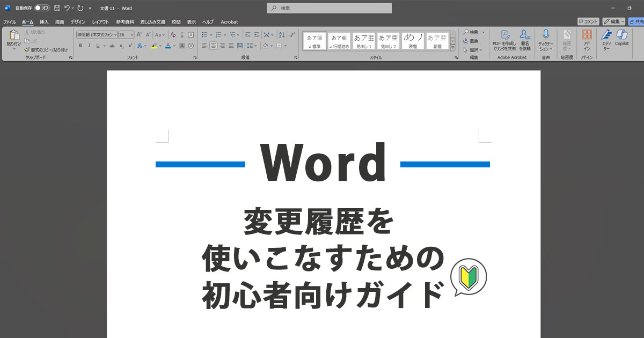The image size is (644, 338).
Task: Click the 置換 (Replace) button
Action: click(473, 41)
